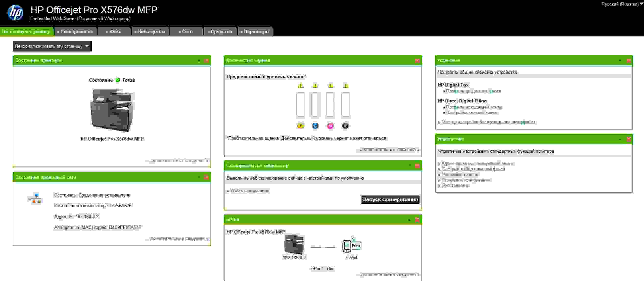This screenshot has width=644, height=281.
Task: Close the Состояние принтера panel
Action: [206, 60]
